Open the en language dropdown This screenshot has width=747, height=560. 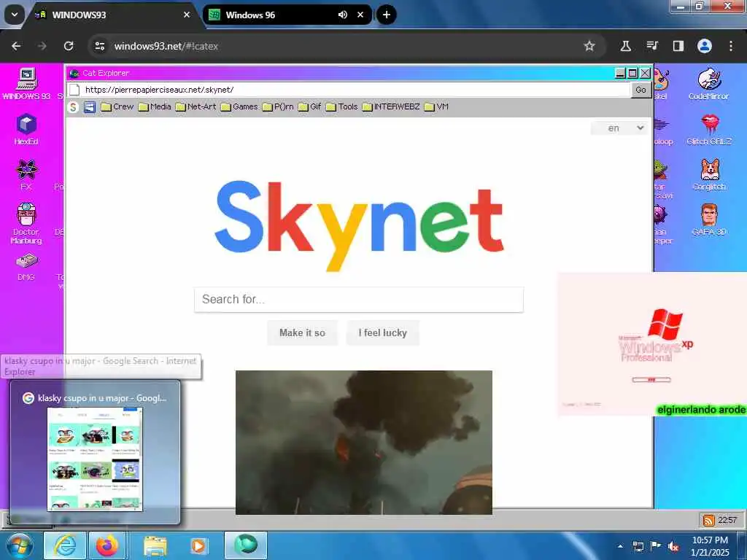pyautogui.click(x=619, y=128)
